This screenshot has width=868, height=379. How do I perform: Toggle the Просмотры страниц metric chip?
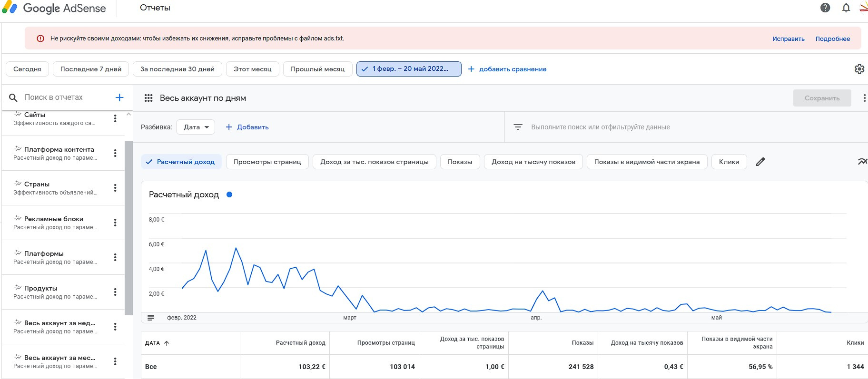click(267, 162)
